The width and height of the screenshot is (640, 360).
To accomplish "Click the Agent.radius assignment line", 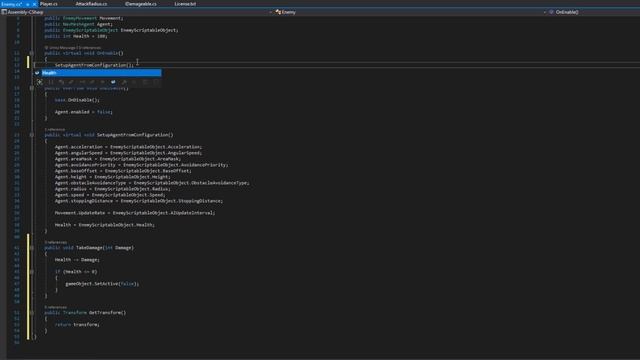I will pos(113,189).
